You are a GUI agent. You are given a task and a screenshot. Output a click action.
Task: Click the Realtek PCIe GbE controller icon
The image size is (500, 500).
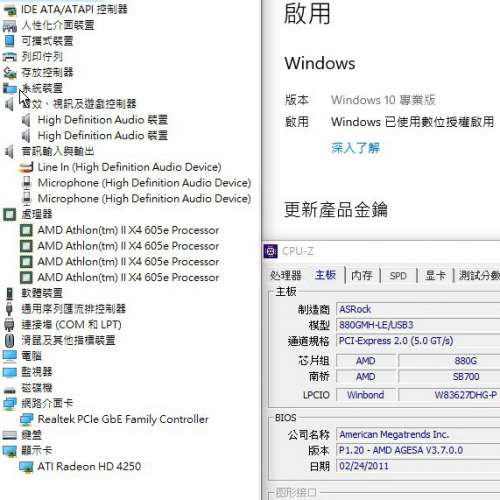[x=26, y=419]
